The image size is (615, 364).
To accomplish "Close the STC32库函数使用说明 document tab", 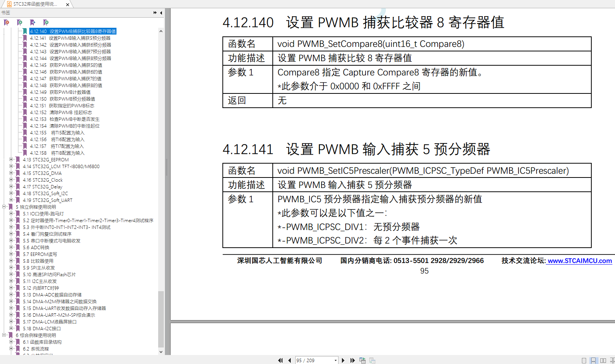I will coord(68,5).
